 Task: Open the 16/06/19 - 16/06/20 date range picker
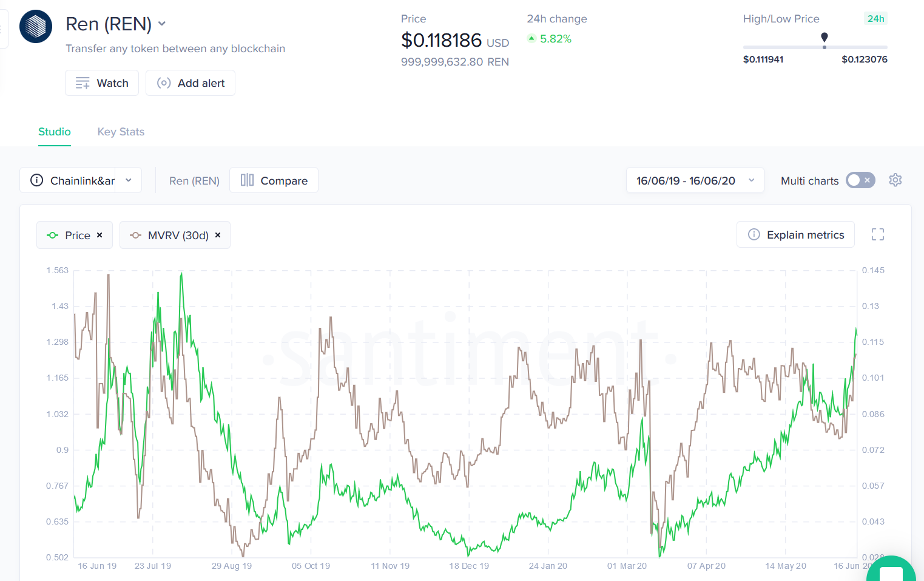(695, 180)
